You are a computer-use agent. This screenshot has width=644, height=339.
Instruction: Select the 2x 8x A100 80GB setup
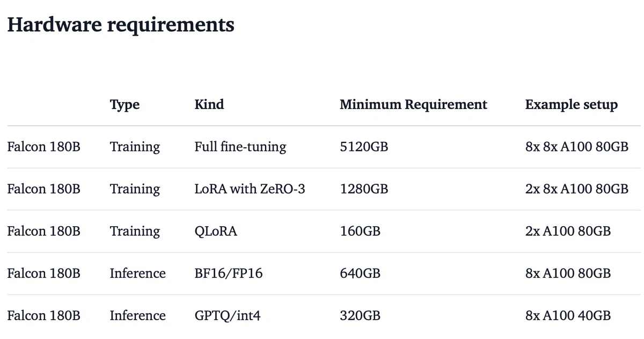tap(577, 189)
